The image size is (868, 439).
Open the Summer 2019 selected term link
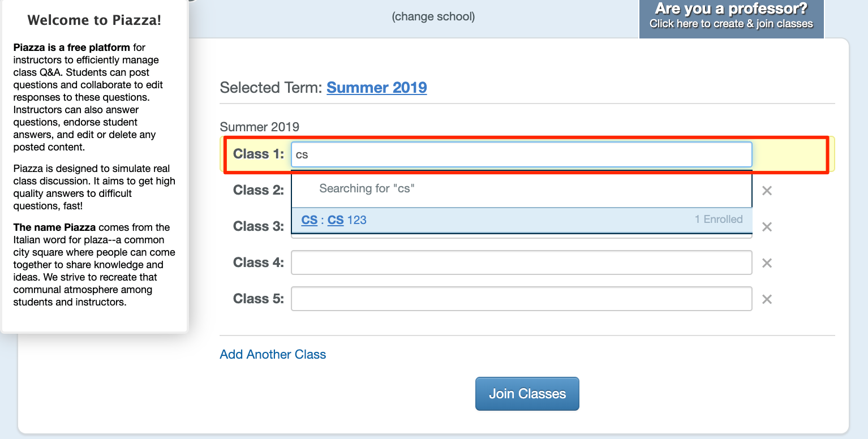(x=377, y=88)
